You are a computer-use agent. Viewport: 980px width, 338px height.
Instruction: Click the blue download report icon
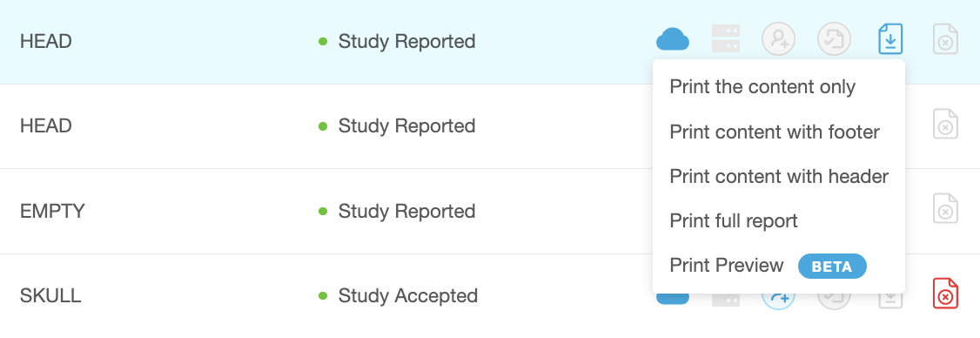point(890,39)
